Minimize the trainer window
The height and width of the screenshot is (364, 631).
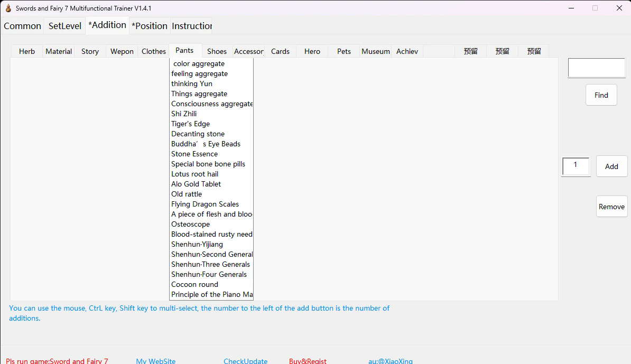[571, 8]
